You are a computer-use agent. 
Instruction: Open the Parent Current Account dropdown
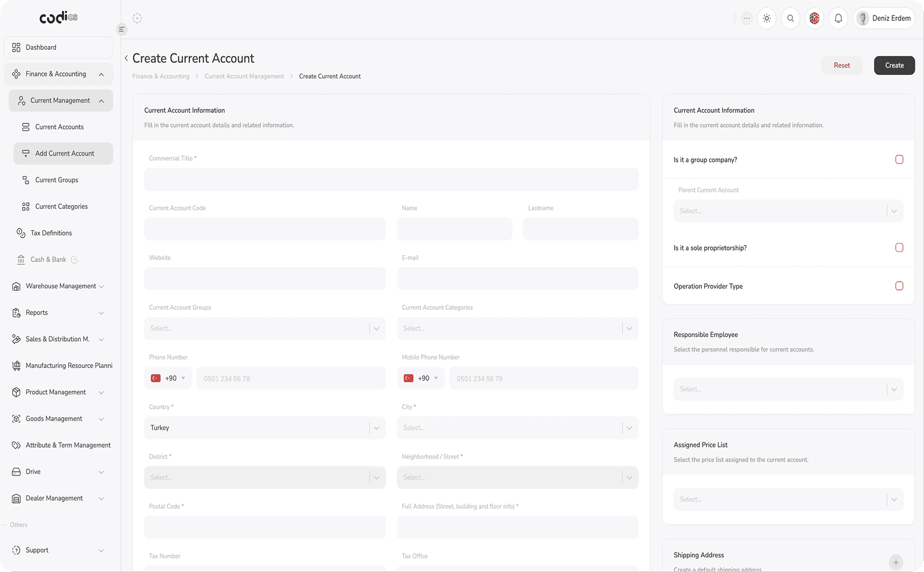click(788, 211)
